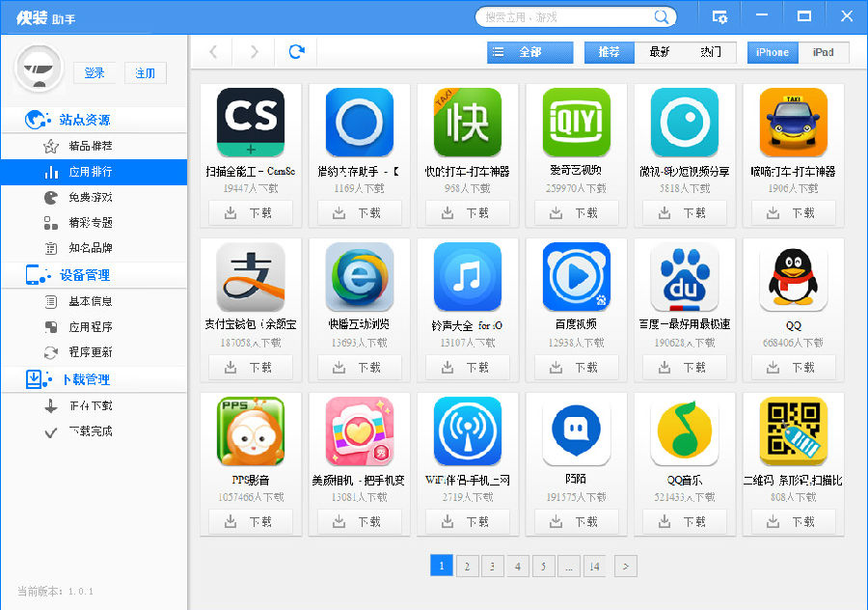
Task: Click the 登录 button
Action: (95, 72)
